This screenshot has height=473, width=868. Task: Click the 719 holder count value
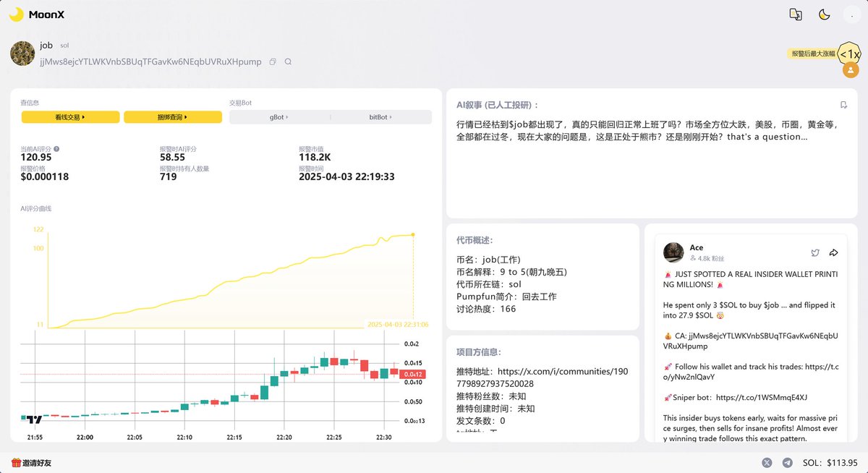(x=168, y=176)
